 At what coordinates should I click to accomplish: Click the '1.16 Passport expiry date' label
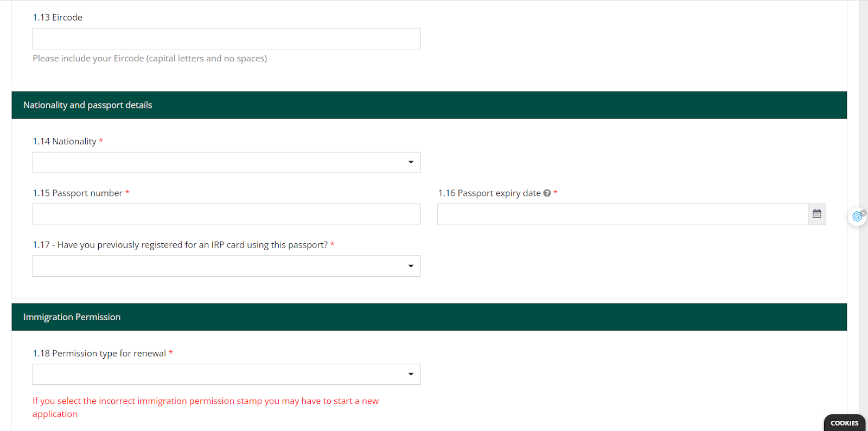[489, 193]
